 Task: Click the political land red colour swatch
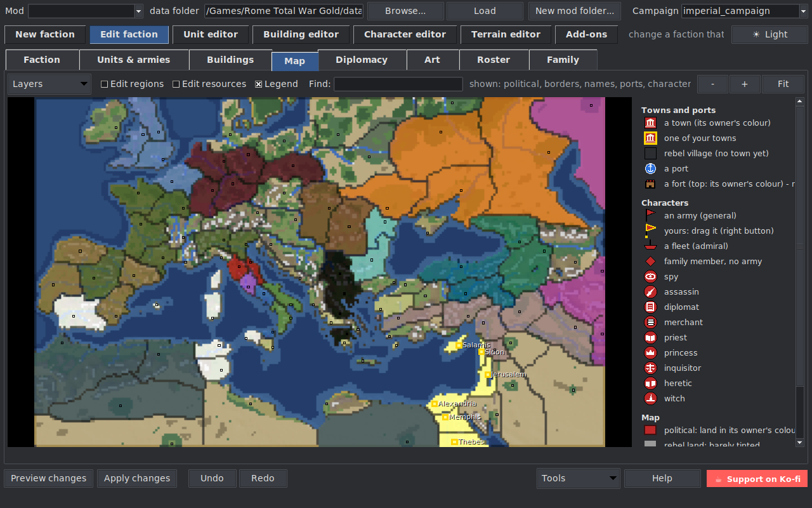click(650, 431)
